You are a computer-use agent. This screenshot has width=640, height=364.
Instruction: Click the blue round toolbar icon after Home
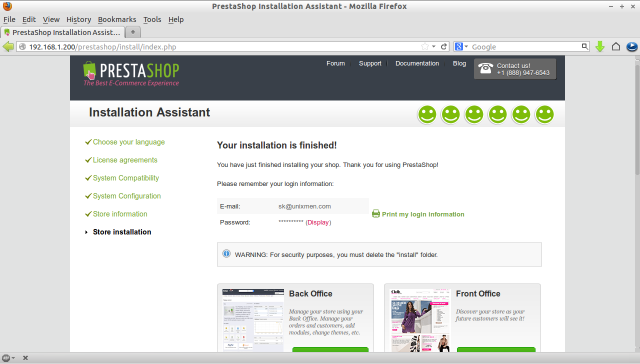[x=632, y=46]
